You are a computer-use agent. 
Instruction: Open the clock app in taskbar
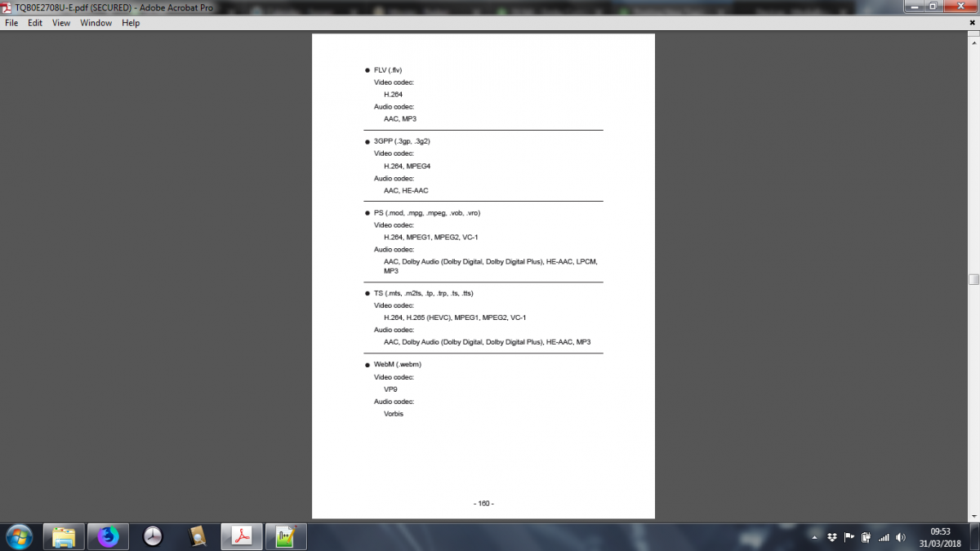153,536
